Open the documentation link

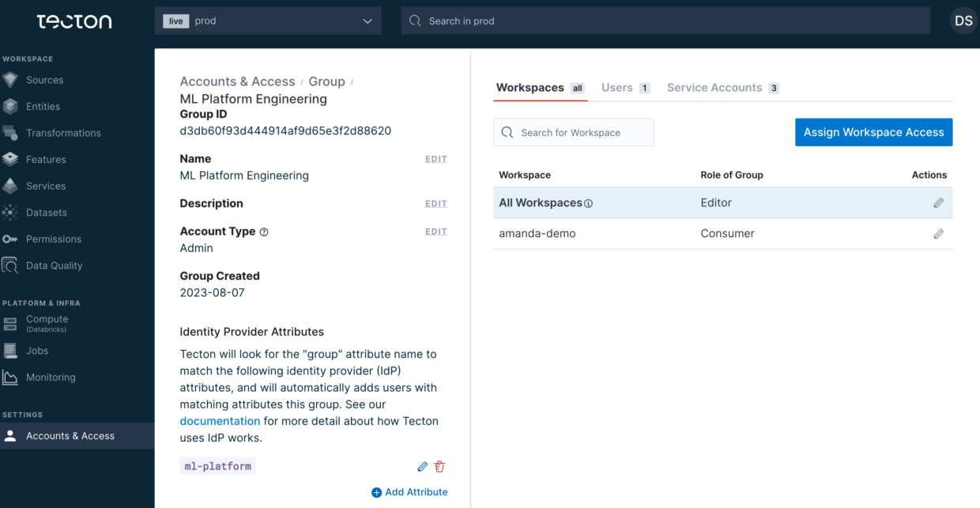[x=220, y=421]
